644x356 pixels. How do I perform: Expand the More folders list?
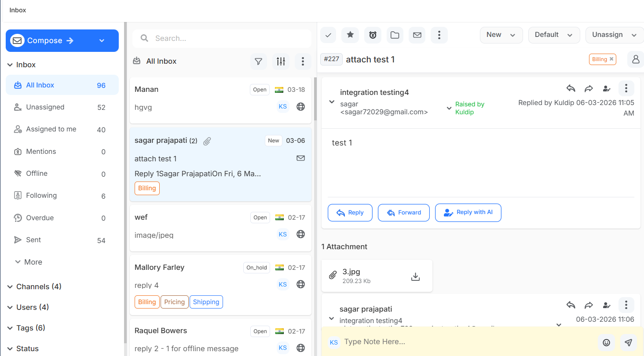coord(29,262)
